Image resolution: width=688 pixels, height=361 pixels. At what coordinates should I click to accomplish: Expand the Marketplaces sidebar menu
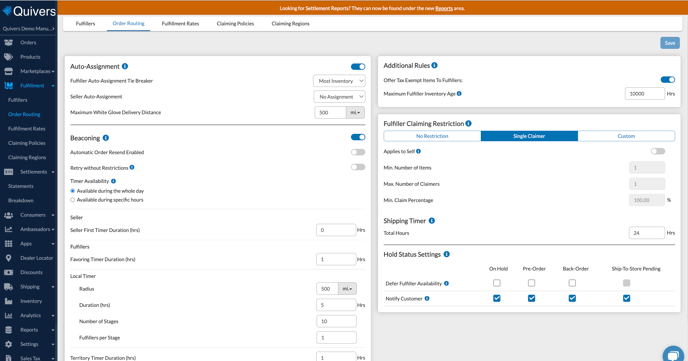click(x=53, y=71)
